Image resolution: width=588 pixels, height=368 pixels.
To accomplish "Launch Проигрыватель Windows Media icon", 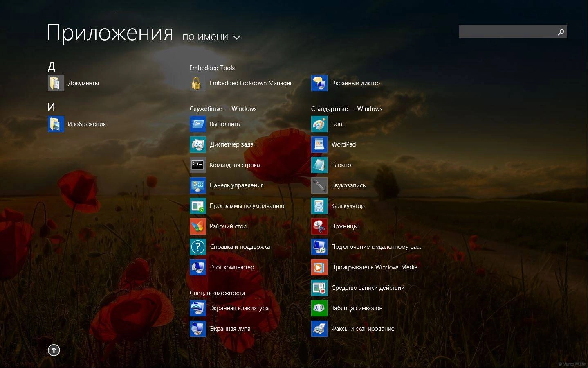I will 319,267.
